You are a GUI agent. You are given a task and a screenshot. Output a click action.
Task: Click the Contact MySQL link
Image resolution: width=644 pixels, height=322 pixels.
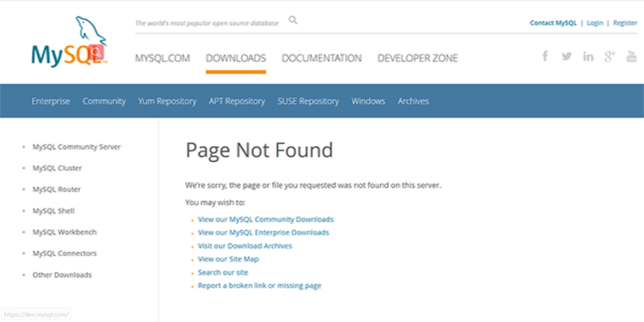(553, 23)
